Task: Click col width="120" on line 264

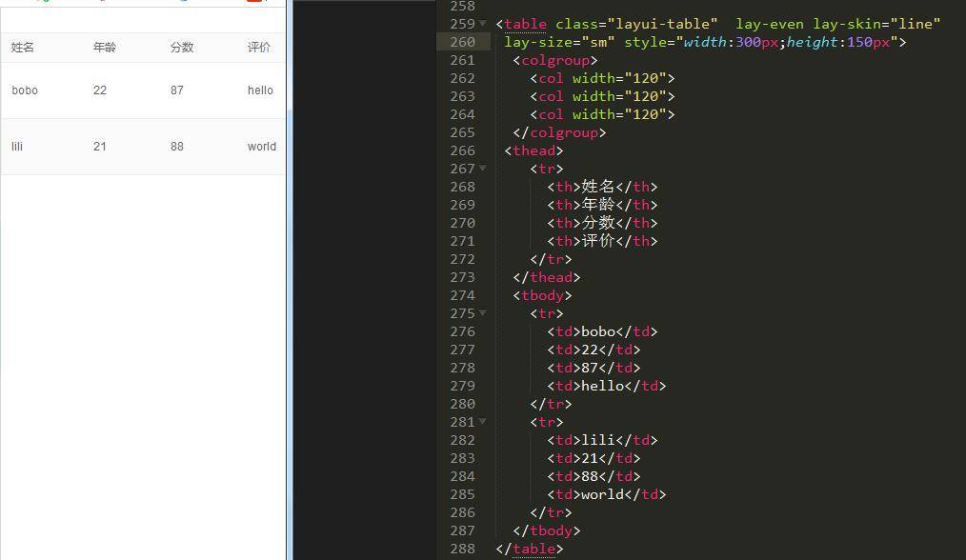Action: (x=602, y=114)
